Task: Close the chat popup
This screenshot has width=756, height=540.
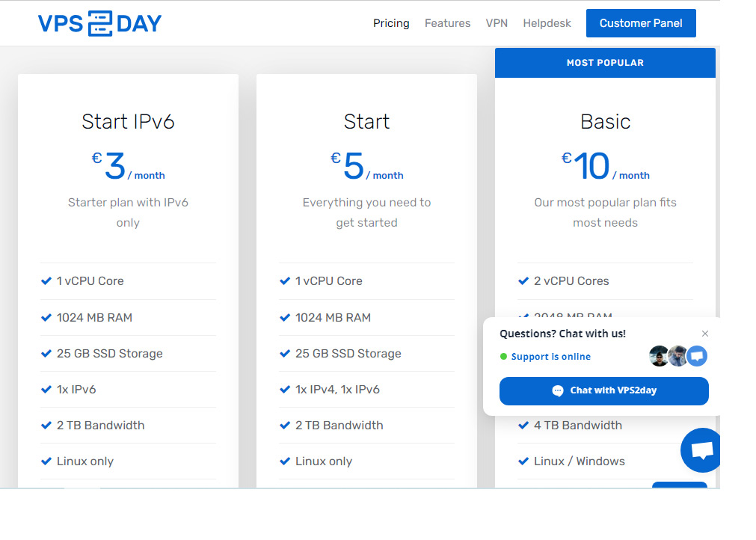Action: pos(705,334)
